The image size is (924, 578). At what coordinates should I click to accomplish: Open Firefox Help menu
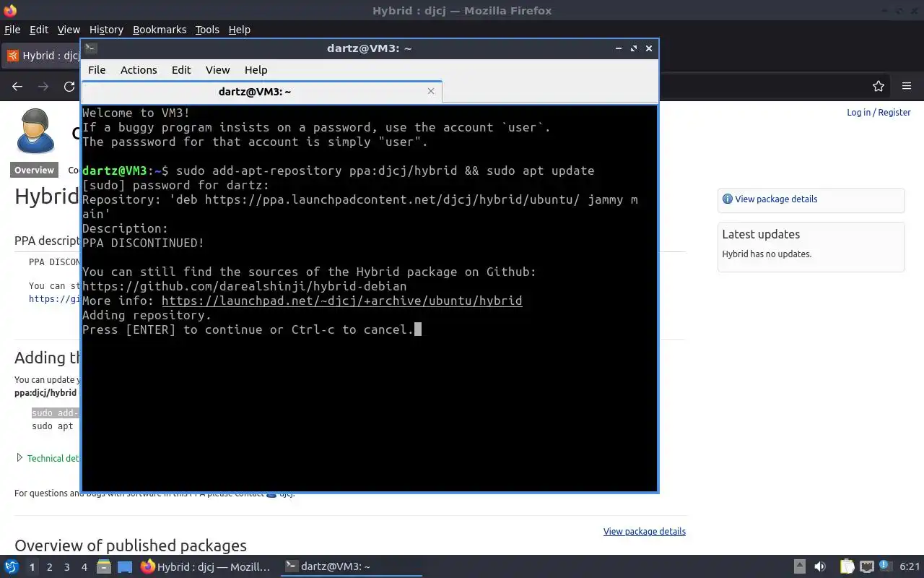(x=239, y=30)
